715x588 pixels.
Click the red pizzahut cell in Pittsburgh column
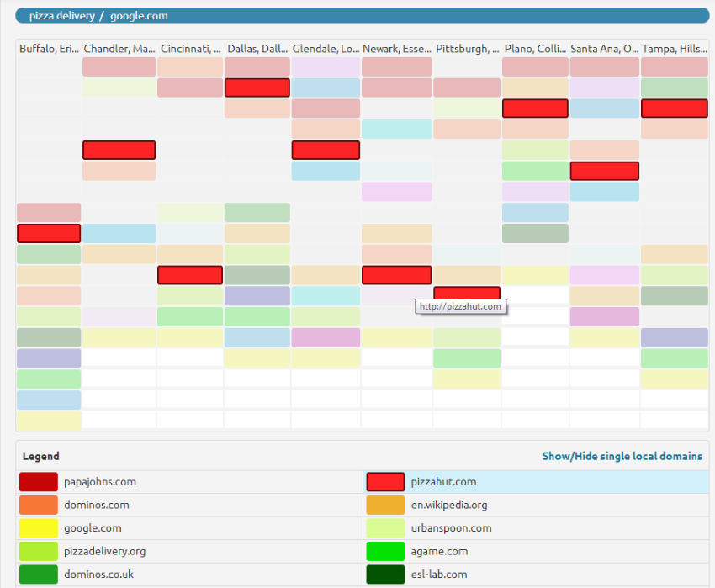coord(467,293)
